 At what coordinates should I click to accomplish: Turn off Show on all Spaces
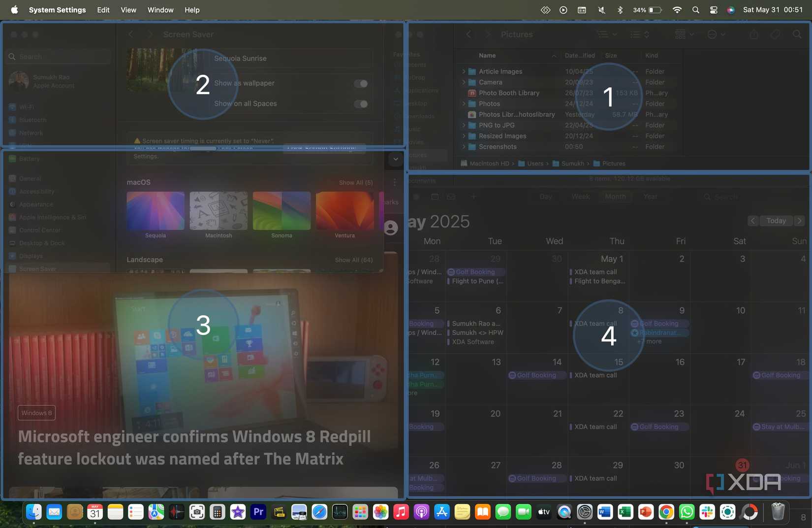pos(360,104)
